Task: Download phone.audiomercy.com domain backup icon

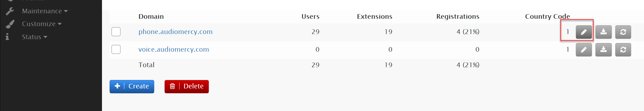Action: tap(603, 32)
